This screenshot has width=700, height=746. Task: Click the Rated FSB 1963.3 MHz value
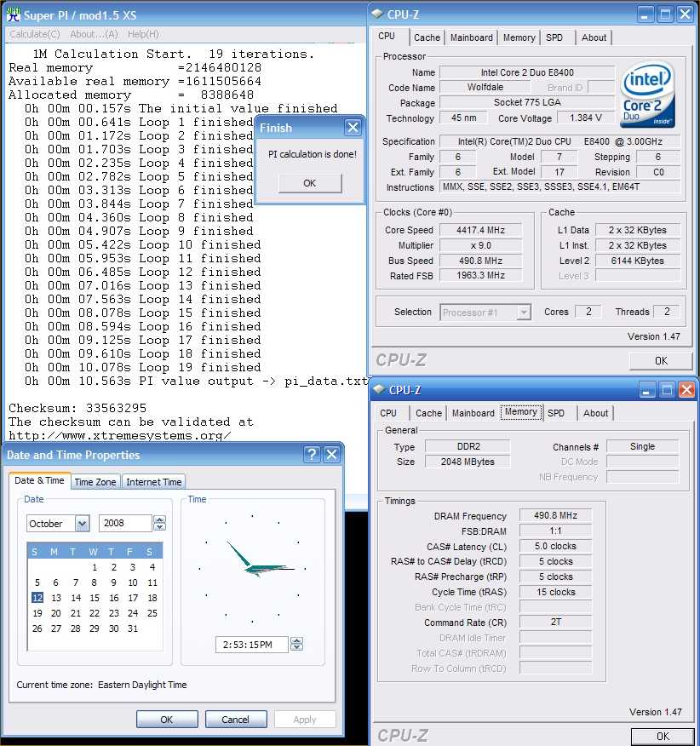tap(480, 275)
